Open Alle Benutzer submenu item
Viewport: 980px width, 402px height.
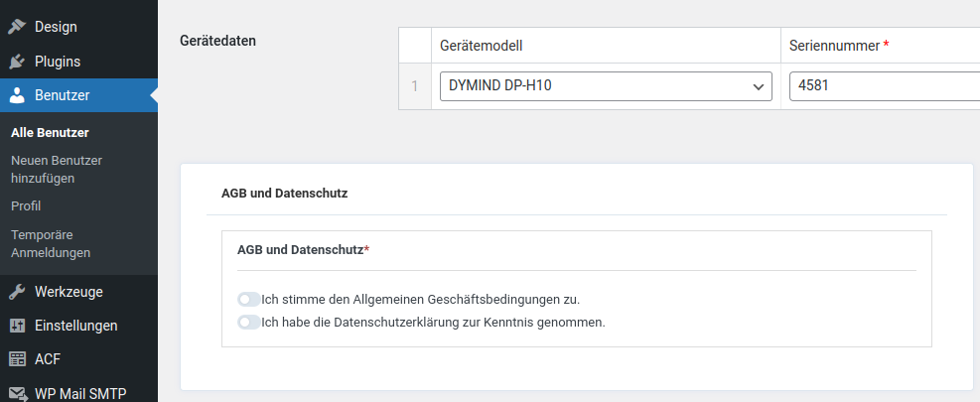(x=50, y=133)
